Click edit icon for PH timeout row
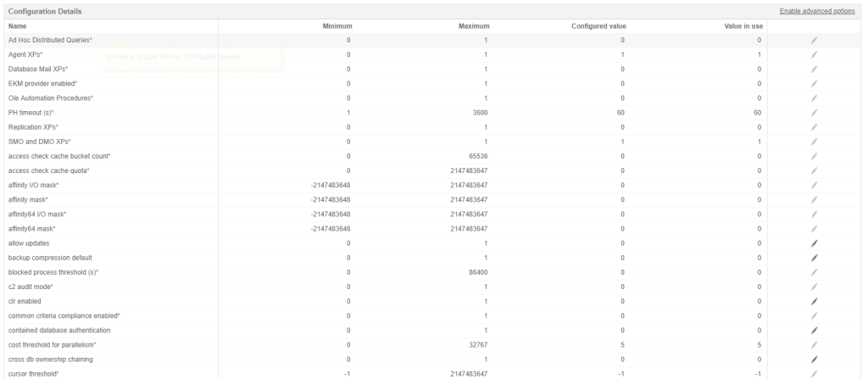868x379 pixels. (814, 113)
